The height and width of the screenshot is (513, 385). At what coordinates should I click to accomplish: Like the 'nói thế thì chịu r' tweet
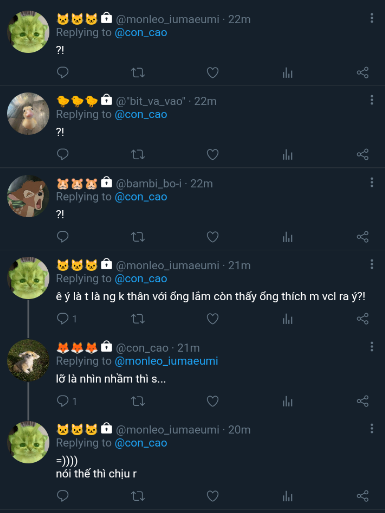(x=212, y=496)
